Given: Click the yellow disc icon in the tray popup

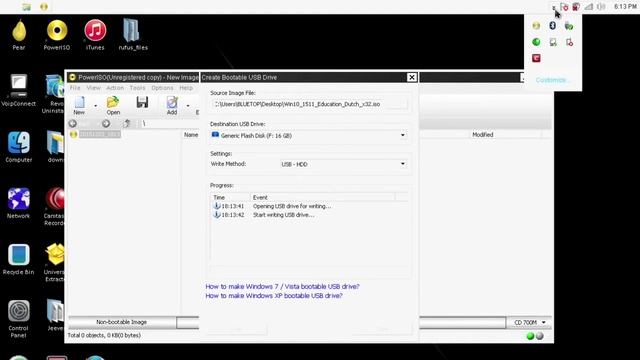Looking at the screenshot, I should tap(536, 26).
